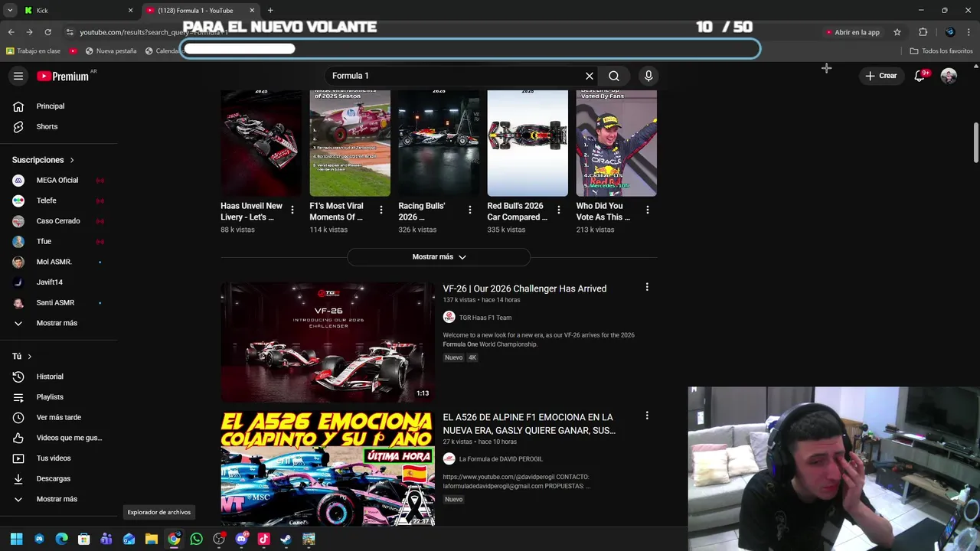Open Ver más tarde list
The image size is (980, 551).
coord(58,417)
